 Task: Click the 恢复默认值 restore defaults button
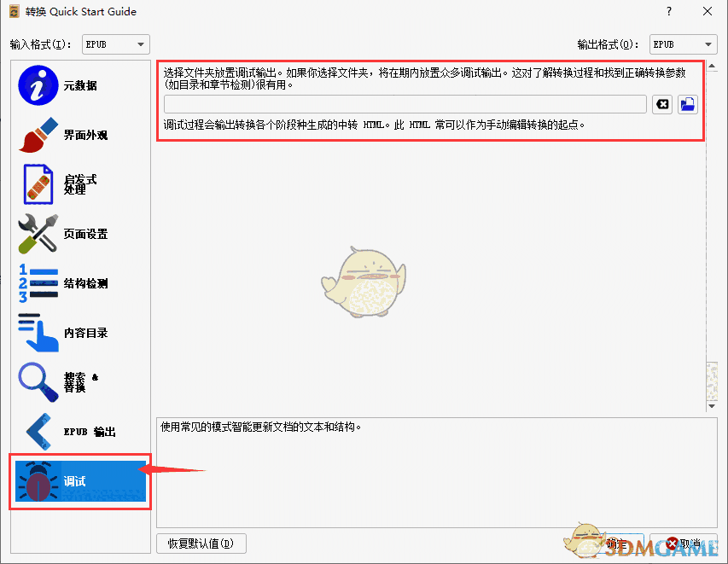coord(201,544)
